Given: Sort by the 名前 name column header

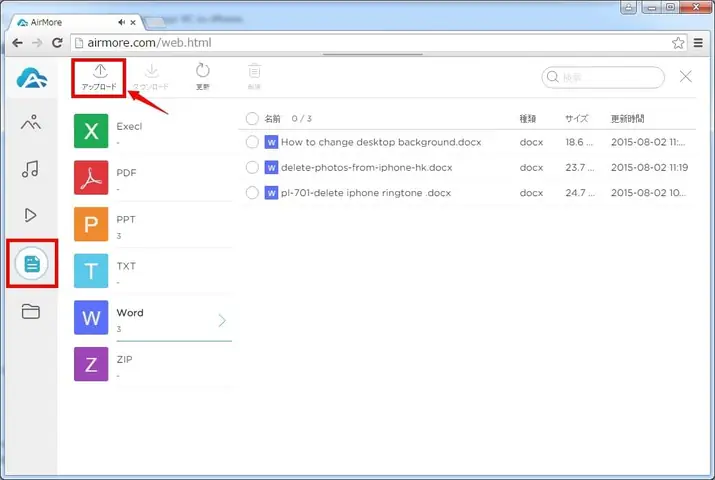Looking at the screenshot, I should [x=272, y=119].
